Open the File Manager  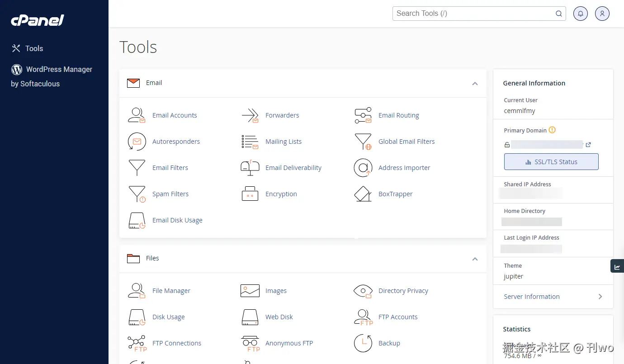pyautogui.click(x=171, y=291)
